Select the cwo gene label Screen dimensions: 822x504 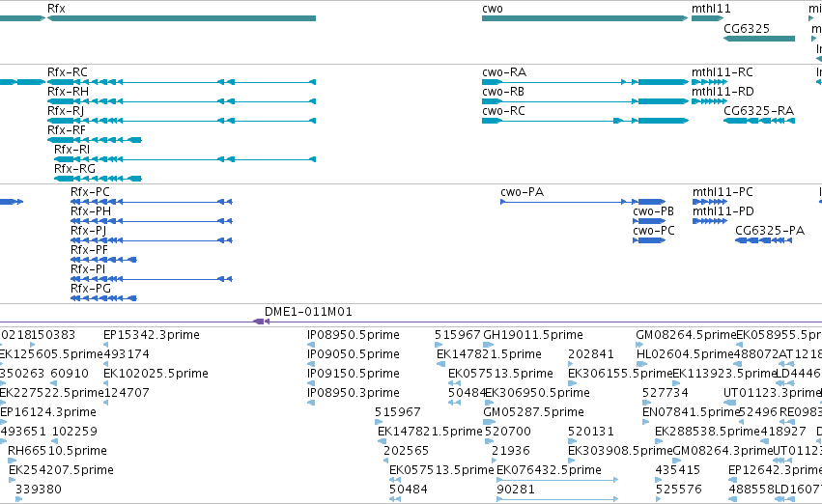click(493, 9)
